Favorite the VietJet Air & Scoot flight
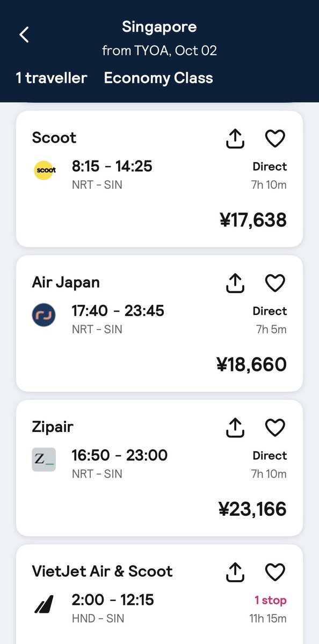Screen dimensions: 319x644 tap(275, 572)
